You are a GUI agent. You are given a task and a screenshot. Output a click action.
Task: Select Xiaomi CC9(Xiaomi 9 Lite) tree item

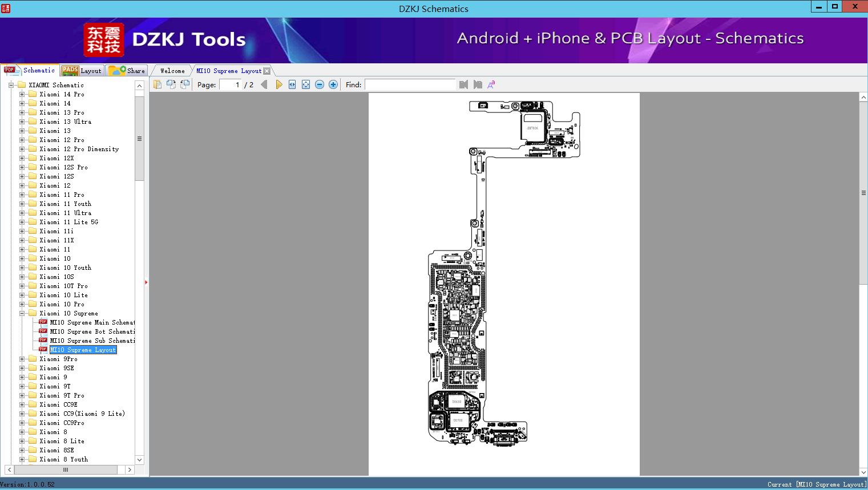[82, 414]
